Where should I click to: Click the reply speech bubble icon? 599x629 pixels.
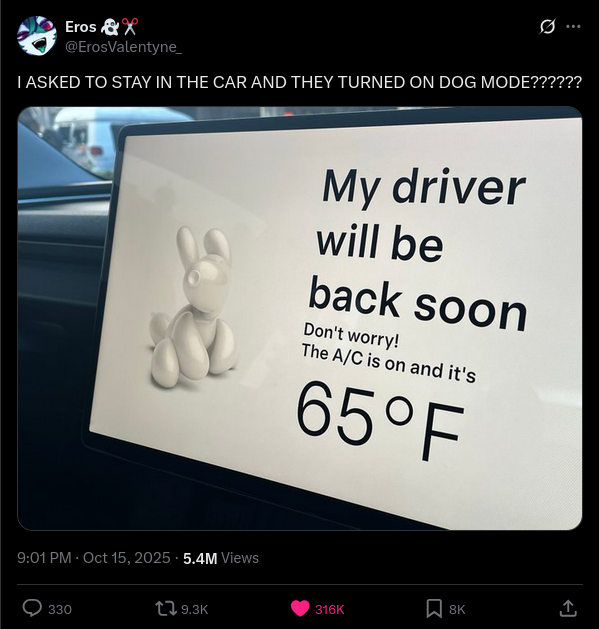pos(32,608)
